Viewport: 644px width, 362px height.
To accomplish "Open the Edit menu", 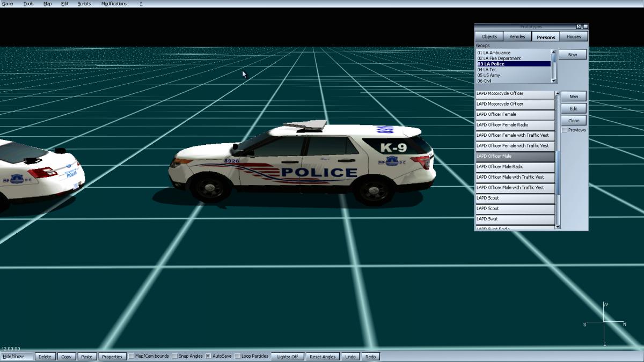I will pos(65,4).
